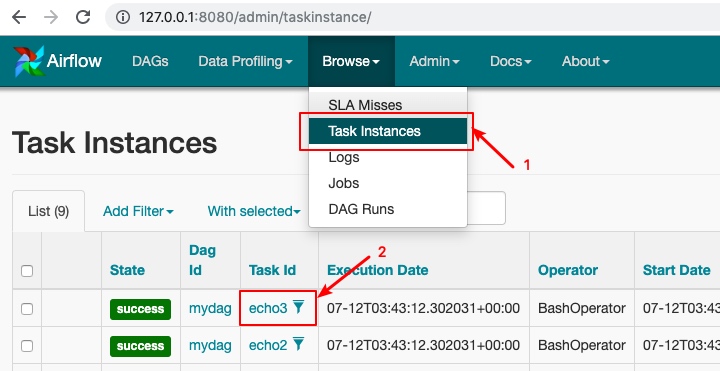Click the browser forward arrow
The width and height of the screenshot is (720, 371).
(x=51, y=17)
